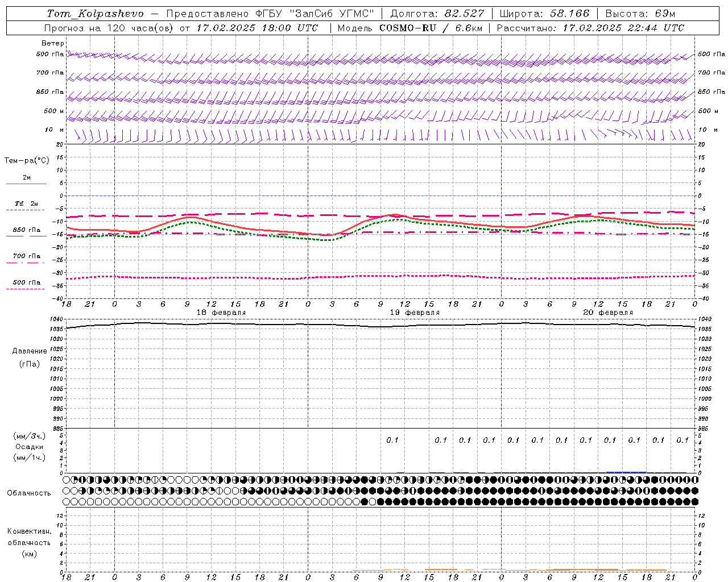This screenshot has height=582, width=728.
Task: Click the 'Долгота: 82.527' header value
Action: (437, 14)
